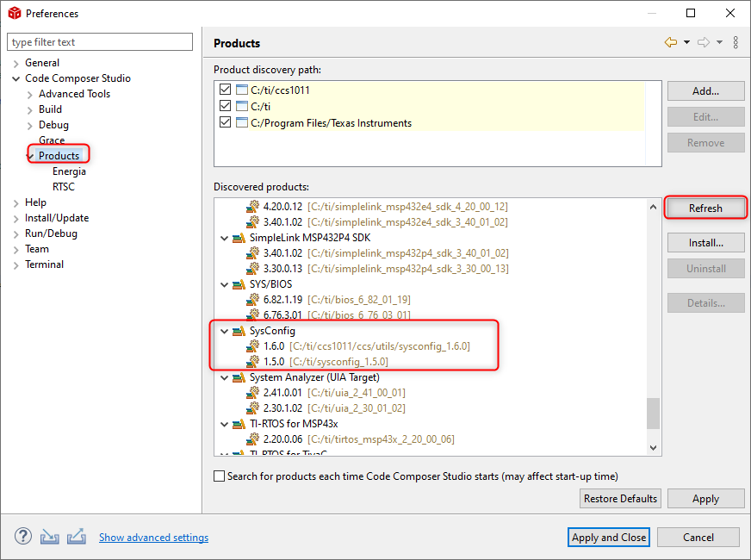The image size is (751, 560).
Task: Click the SysConfig 1.6.0 version icon
Action: tap(252, 346)
